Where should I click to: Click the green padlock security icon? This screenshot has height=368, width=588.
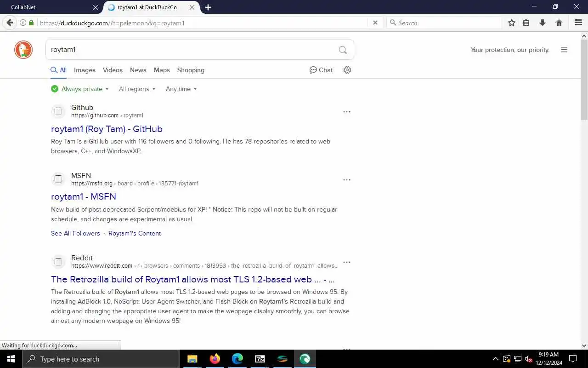(x=31, y=23)
